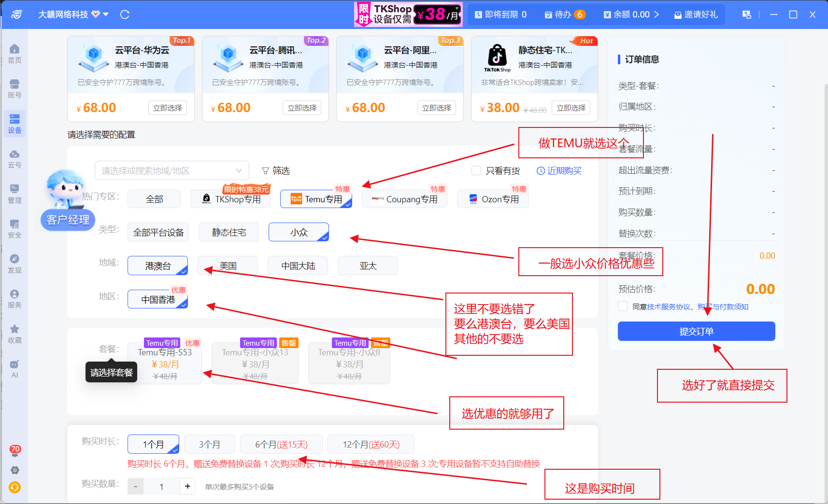
Task: Click the app logo in title bar
Action: 16,14
